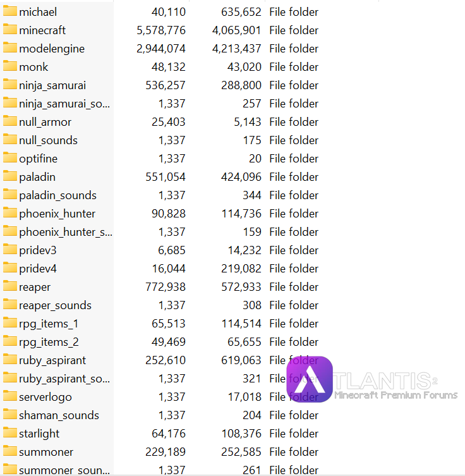This screenshot has height=476, width=465.
Task: Select the pridev3 name label
Action: (x=38, y=250)
